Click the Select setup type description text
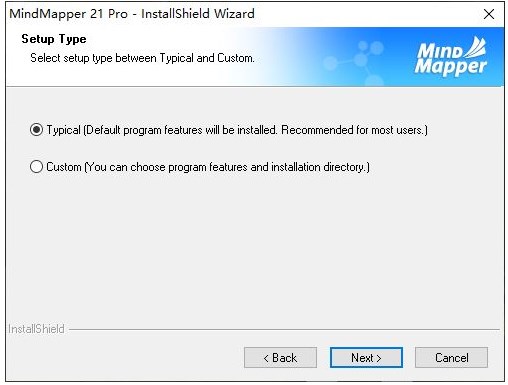Screen dimensions: 508x385 (142, 58)
